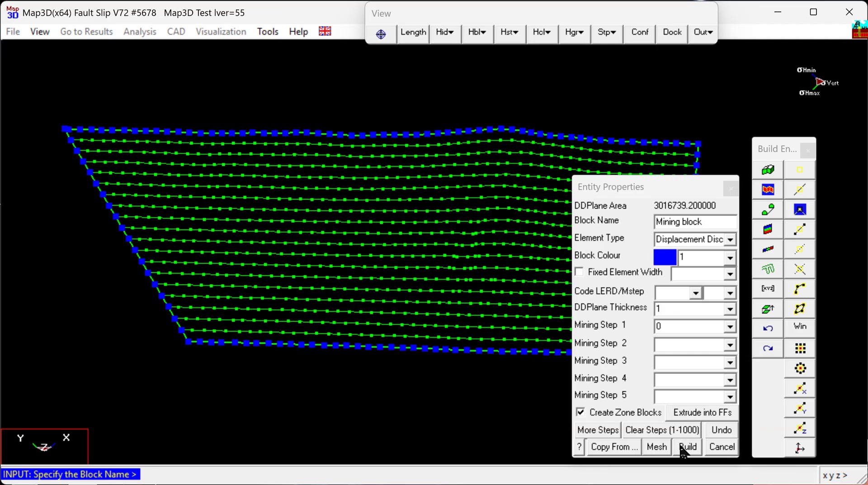Open the Element Type dropdown

[x=730, y=239]
